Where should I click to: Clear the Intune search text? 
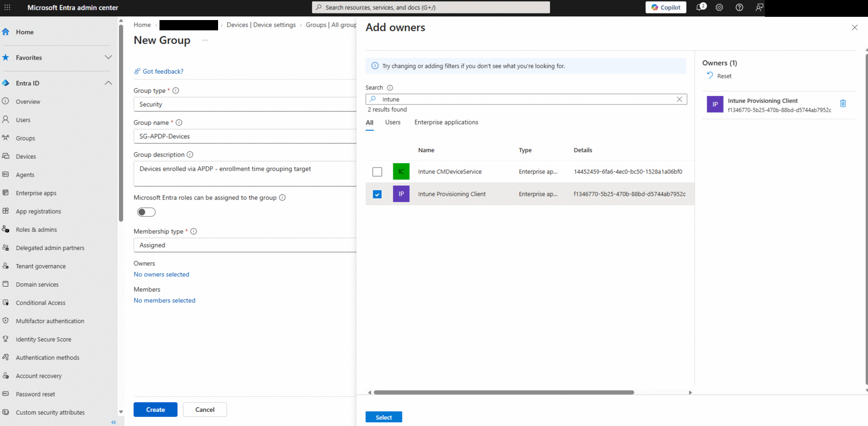(679, 99)
